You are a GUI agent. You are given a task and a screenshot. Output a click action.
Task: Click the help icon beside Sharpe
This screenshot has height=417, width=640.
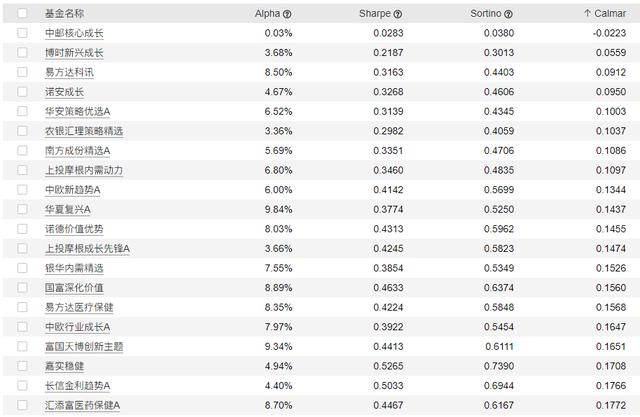click(x=398, y=14)
